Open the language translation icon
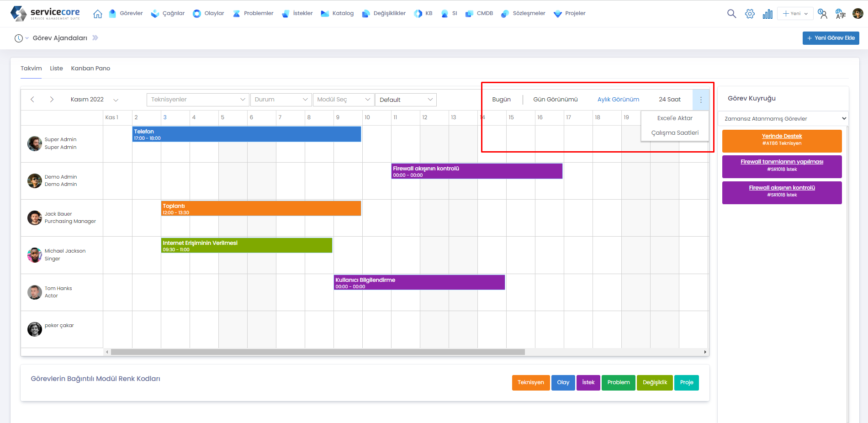Viewport: 868px width, 423px height. [x=840, y=14]
